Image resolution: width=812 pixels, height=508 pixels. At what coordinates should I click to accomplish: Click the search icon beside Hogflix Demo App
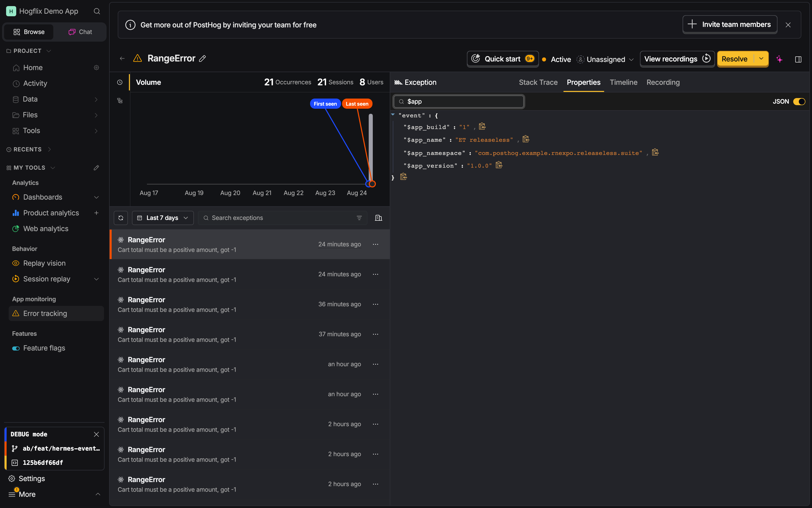[x=97, y=11]
